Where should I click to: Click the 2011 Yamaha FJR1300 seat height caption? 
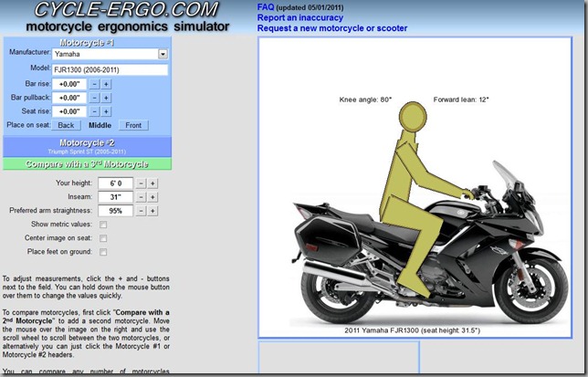tap(412, 330)
